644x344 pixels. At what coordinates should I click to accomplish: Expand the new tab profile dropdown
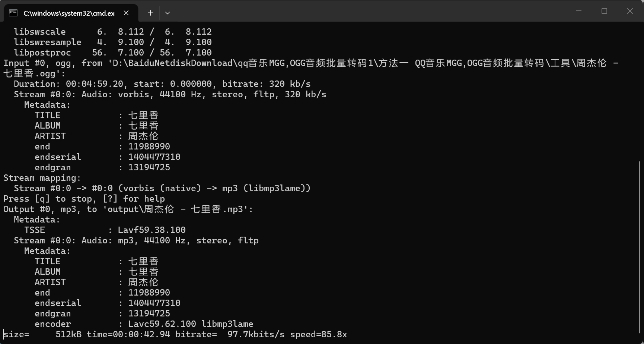tap(168, 13)
